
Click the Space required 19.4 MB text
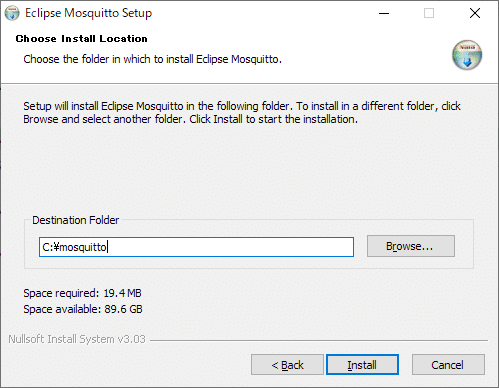pyautogui.click(x=82, y=293)
